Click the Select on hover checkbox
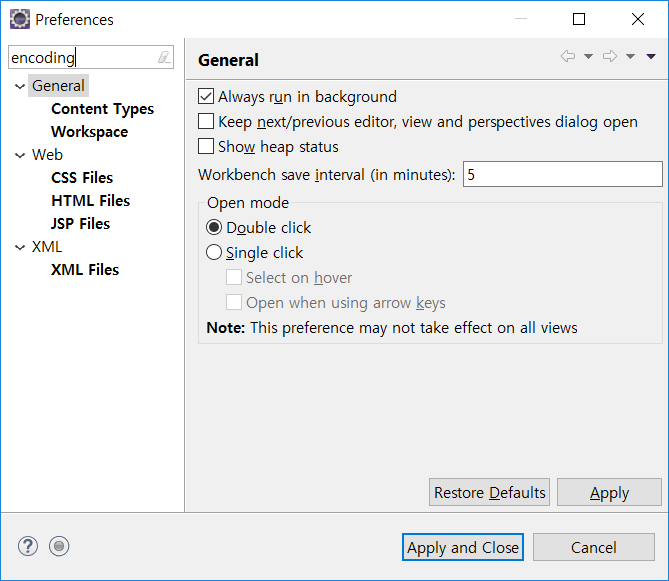Viewport: 669px width, 581px height. point(234,277)
